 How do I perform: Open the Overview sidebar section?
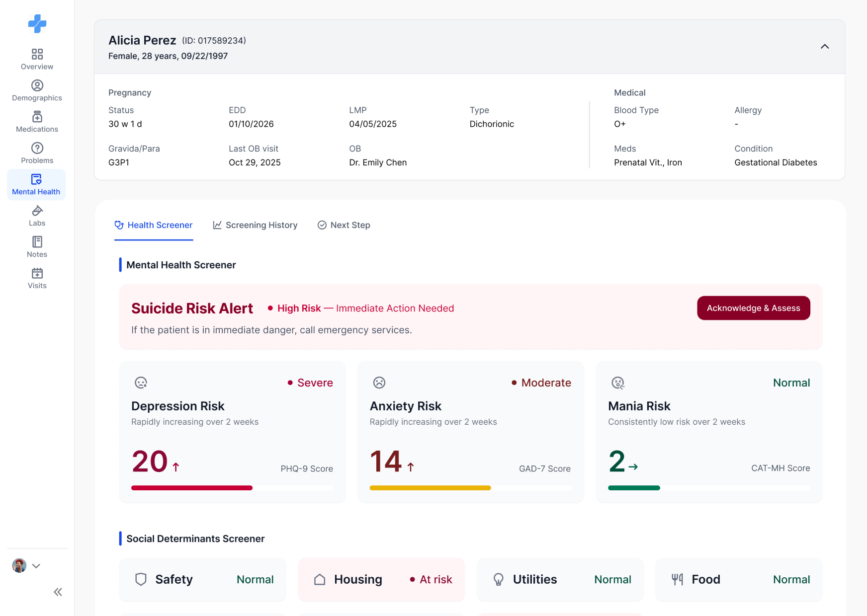click(x=37, y=59)
